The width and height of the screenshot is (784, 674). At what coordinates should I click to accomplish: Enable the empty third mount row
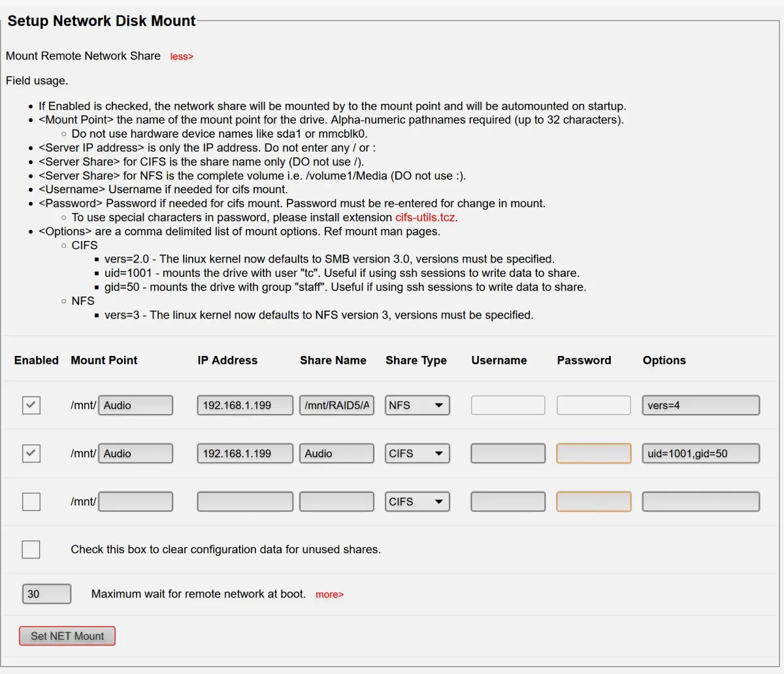31,502
